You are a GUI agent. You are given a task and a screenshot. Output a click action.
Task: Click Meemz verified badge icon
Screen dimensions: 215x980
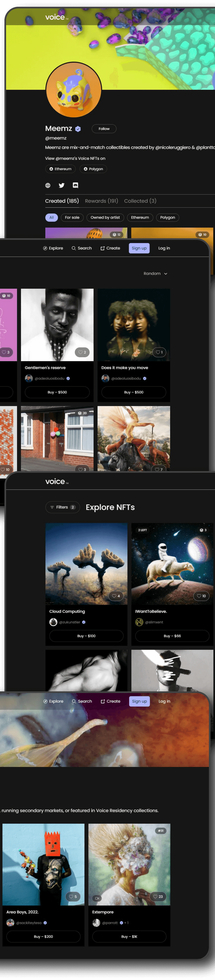[x=78, y=129]
